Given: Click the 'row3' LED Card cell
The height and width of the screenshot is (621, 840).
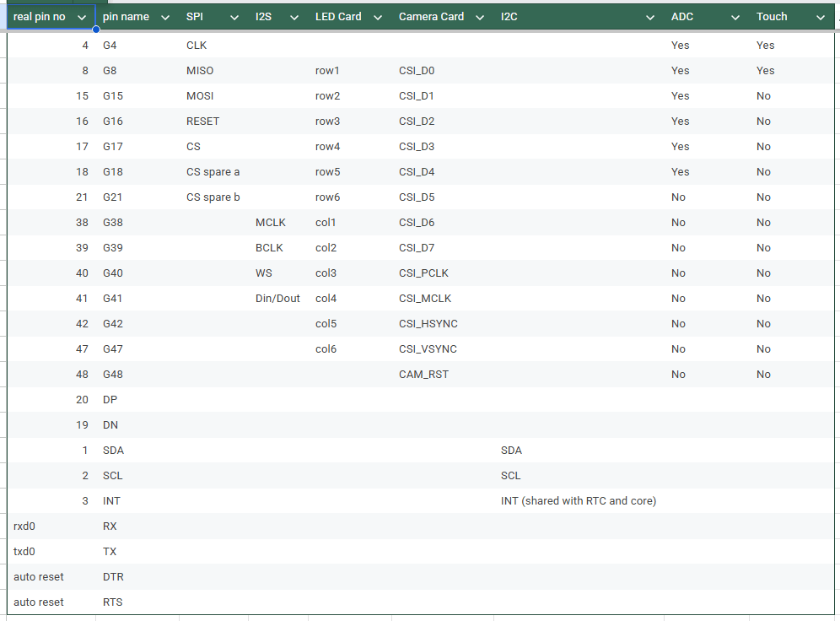Looking at the screenshot, I should (x=352, y=121).
